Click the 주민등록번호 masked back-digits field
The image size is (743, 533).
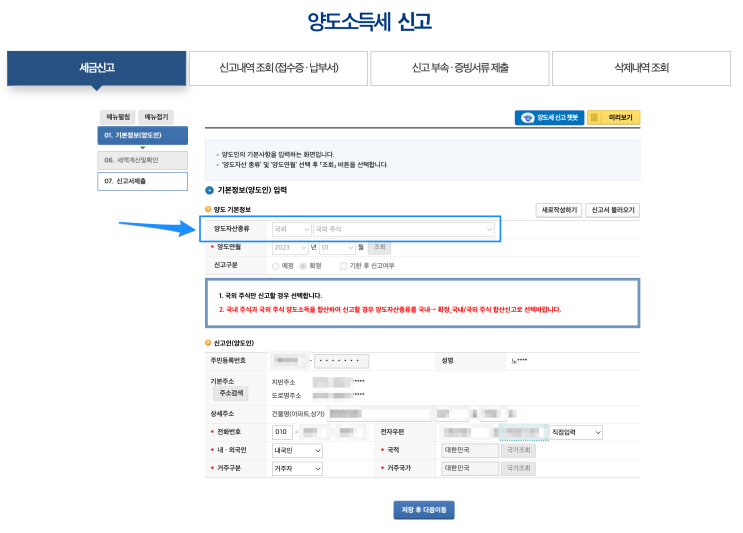(341, 361)
